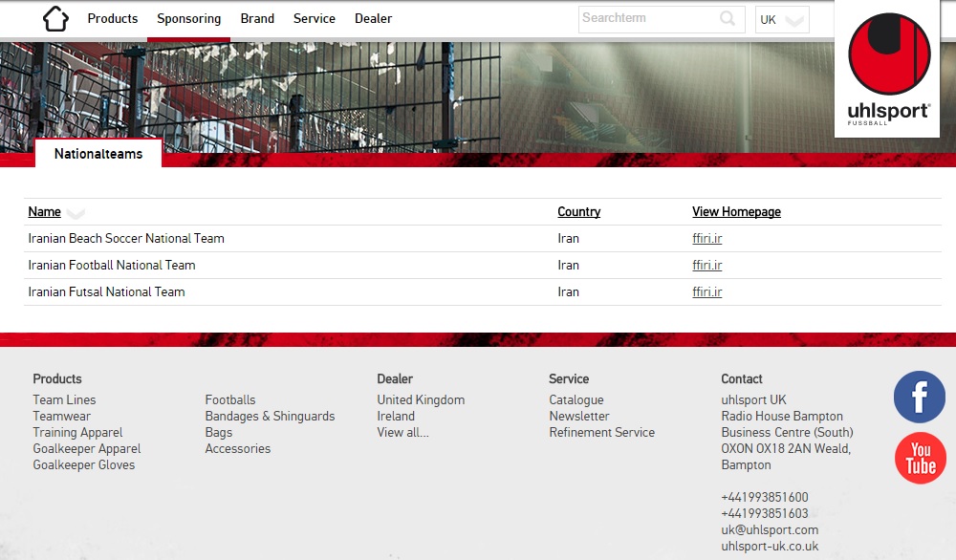Open the Brand menu item
The image size is (956, 560).
click(x=257, y=19)
